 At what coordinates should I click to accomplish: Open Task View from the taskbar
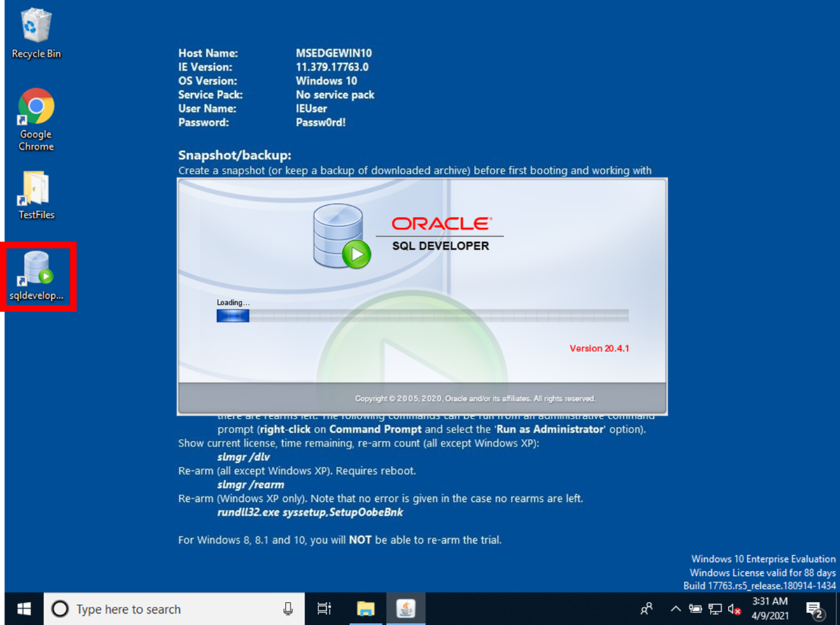[x=324, y=609]
